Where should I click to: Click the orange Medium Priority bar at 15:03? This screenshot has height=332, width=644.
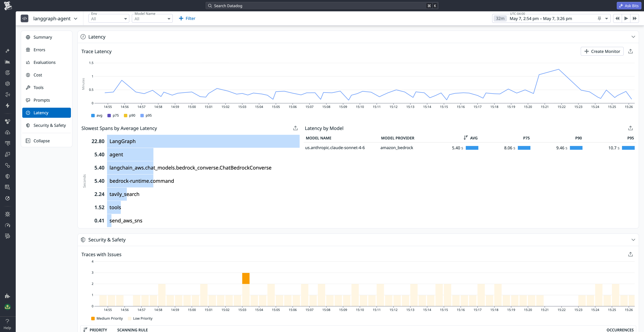pos(246,278)
